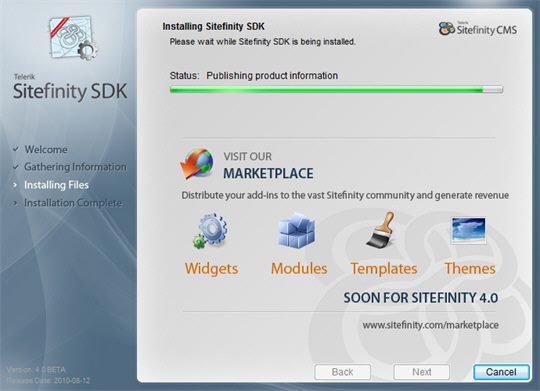
Task: Click the 'Release Date: 2010-08-12' text
Action: pos(48,381)
